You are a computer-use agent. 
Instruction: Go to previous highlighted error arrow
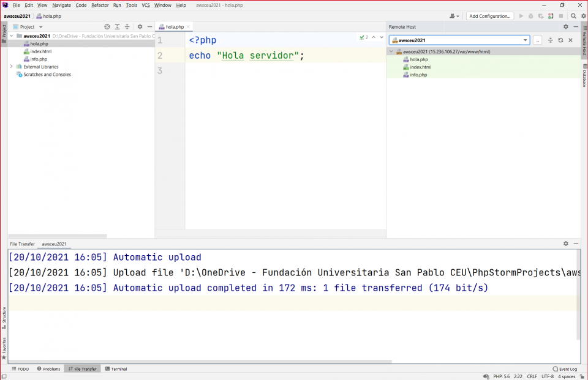[x=374, y=37]
